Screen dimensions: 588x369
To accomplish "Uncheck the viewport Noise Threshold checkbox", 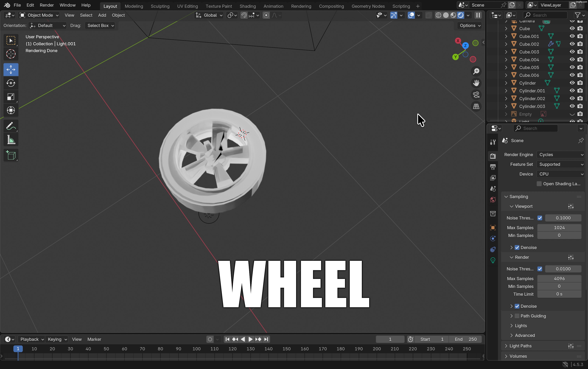I will (540, 218).
